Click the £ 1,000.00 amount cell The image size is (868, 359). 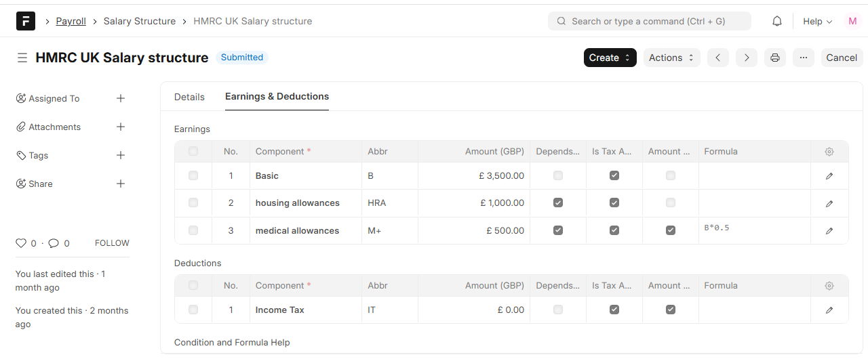coord(474,203)
